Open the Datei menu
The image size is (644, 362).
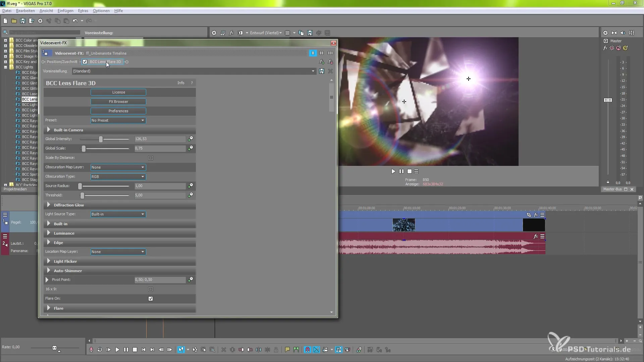(x=7, y=11)
